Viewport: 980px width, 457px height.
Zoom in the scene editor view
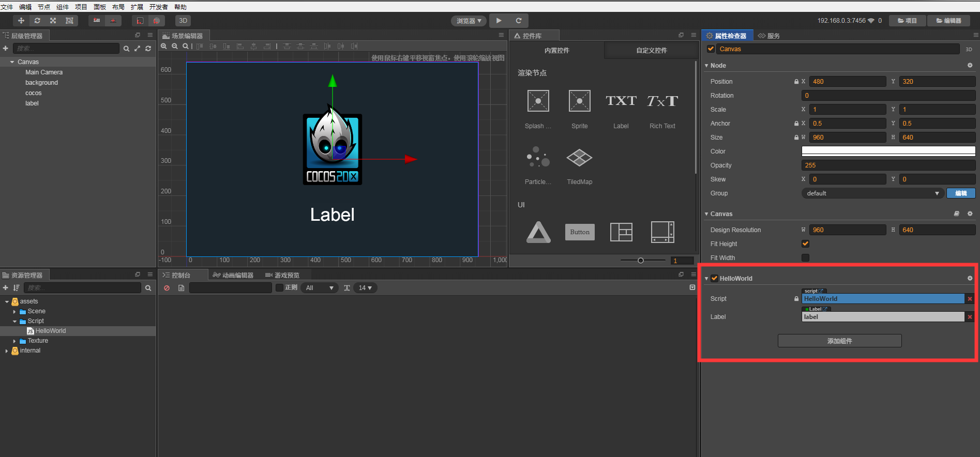[x=164, y=46]
